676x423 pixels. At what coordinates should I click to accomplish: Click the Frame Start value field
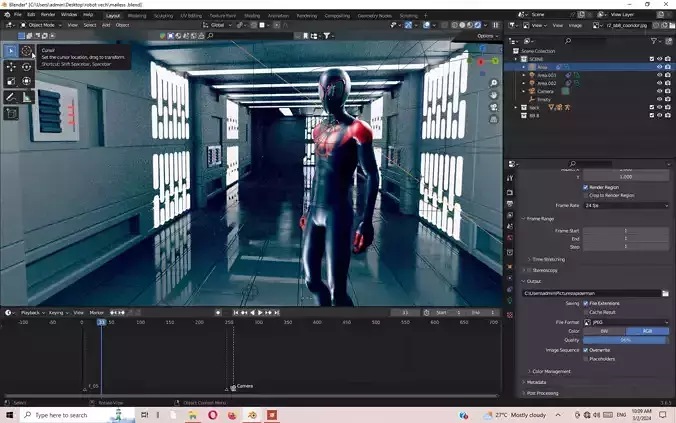[x=626, y=231]
